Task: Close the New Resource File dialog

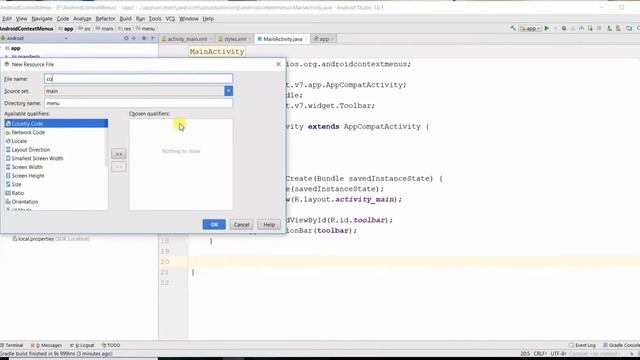Action: 278,64
